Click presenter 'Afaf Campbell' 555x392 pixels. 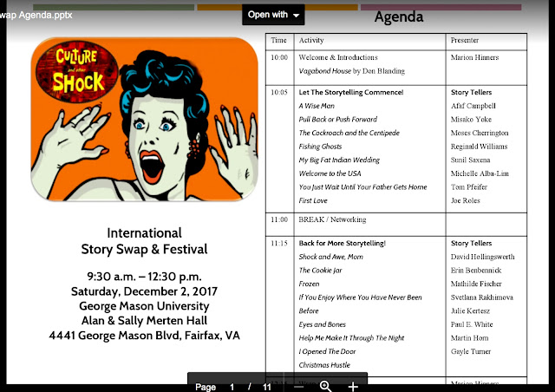tap(473, 106)
